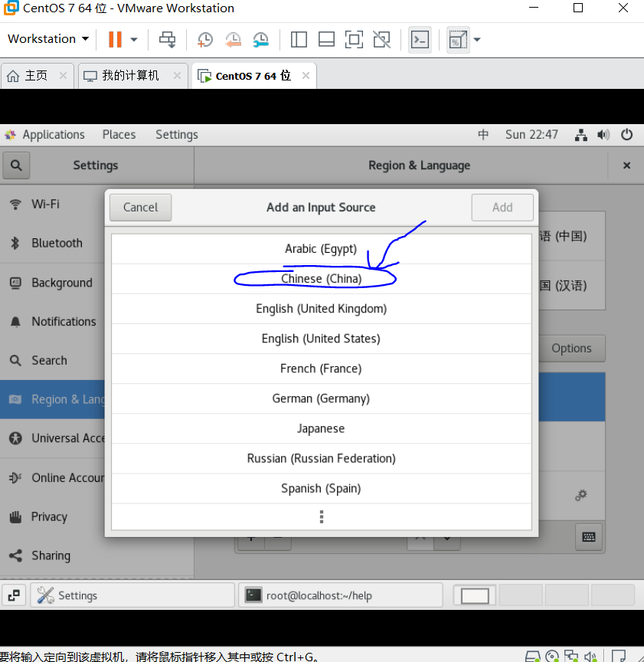Open the power options dropdown arrow
This screenshot has width=644, height=662.
[134, 40]
